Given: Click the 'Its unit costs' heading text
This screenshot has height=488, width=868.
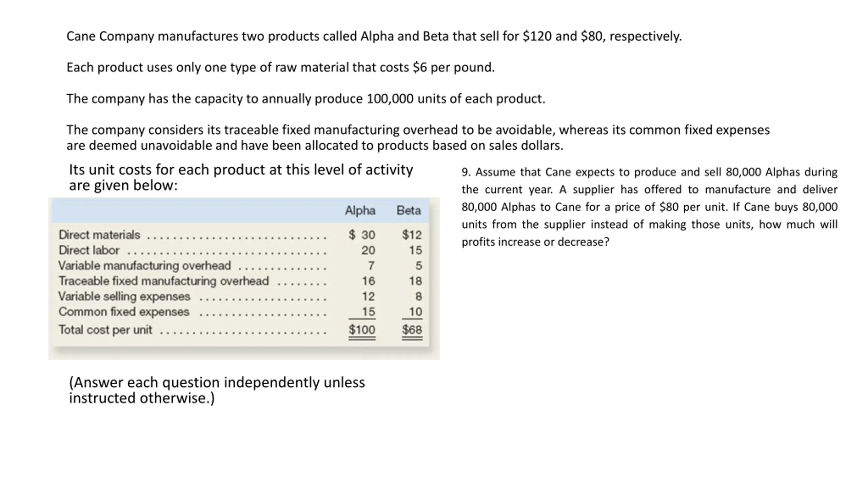Looking at the screenshot, I should click(241, 177).
